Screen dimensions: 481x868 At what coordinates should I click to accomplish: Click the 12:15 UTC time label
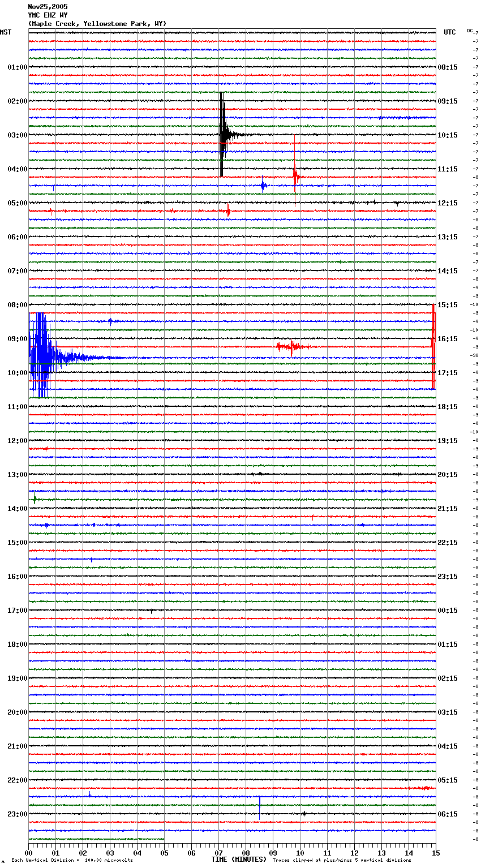pos(448,203)
